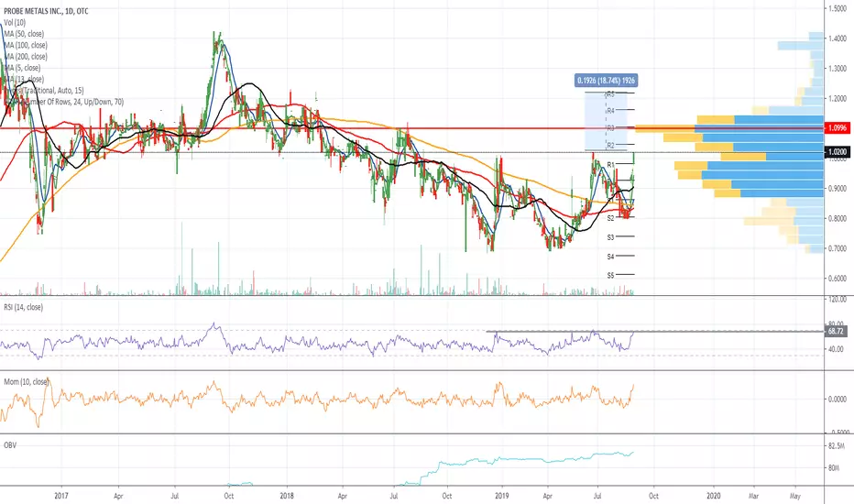Select the black 1.0200 current price label
The image size is (854, 504).
tap(838, 152)
